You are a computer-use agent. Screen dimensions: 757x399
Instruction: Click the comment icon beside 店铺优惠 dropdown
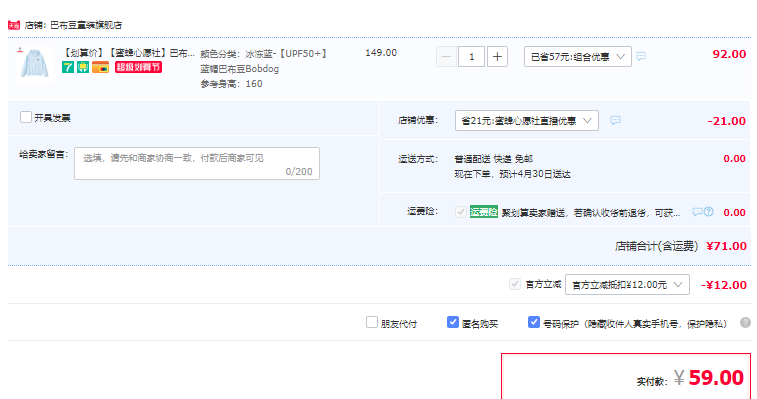[615, 120]
